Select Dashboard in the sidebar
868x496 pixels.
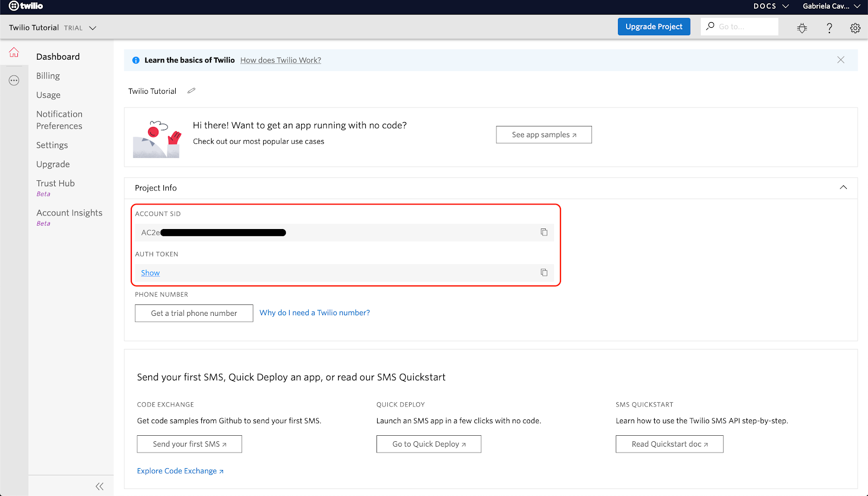[58, 56]
